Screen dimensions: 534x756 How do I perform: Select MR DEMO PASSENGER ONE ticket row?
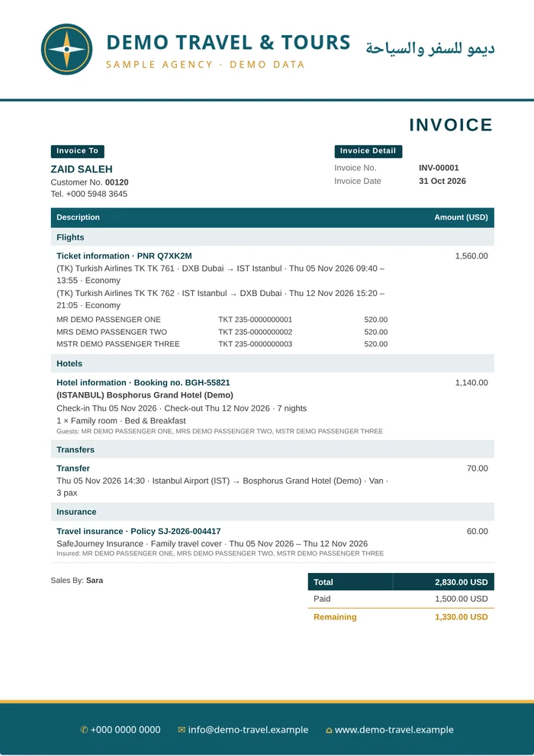222,320
